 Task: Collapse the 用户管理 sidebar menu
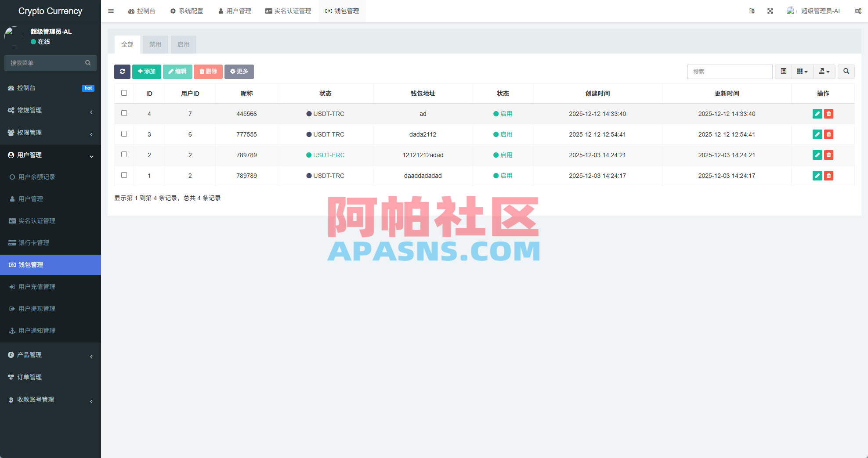pyautogui.click(x=51, y=155)
